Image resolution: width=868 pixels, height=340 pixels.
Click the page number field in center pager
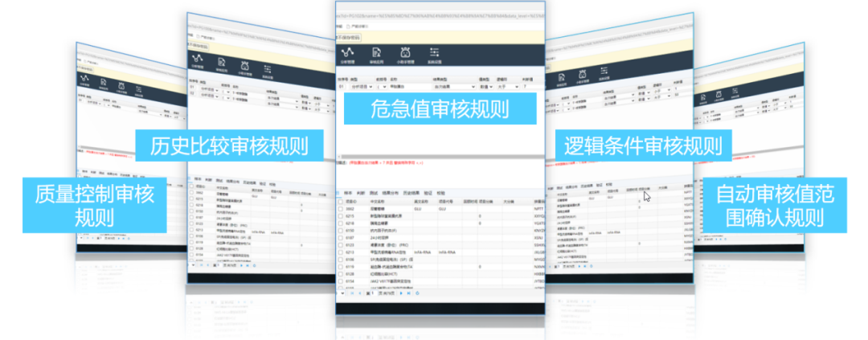point(375,293)
